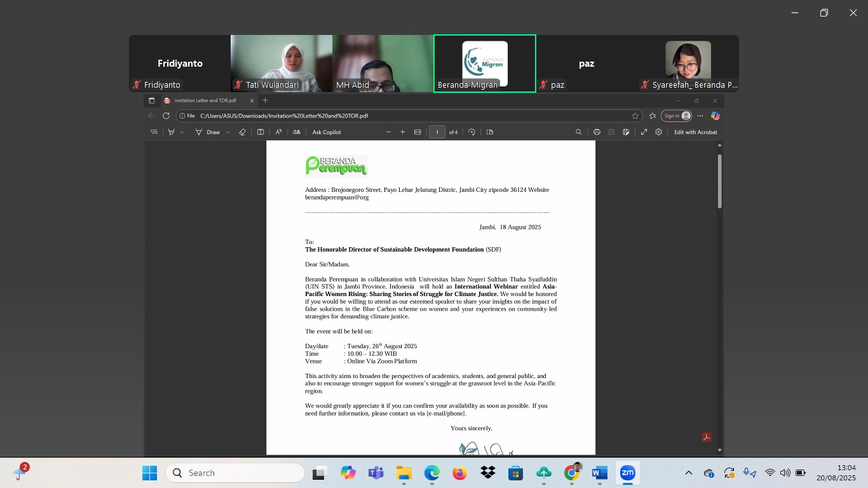868x488 pixels.
Task: Open the Translate tool icon
Action: (x=296, y=132)
